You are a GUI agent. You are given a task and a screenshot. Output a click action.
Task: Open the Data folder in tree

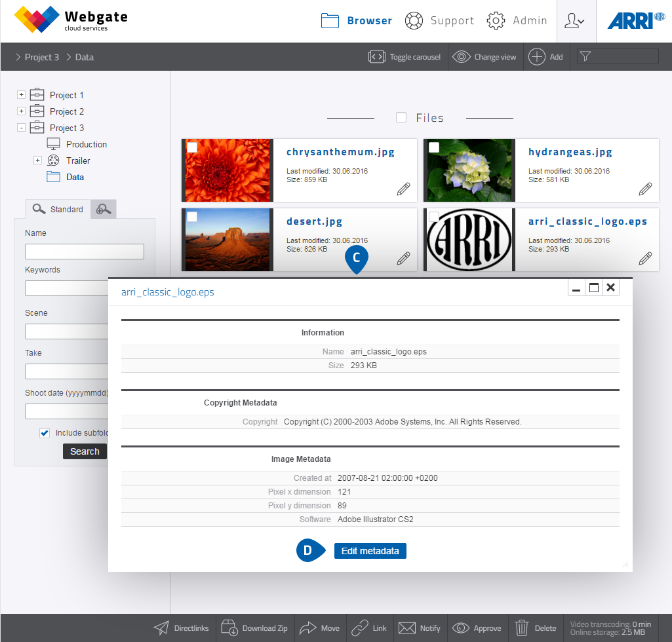[x=75, y=177]
